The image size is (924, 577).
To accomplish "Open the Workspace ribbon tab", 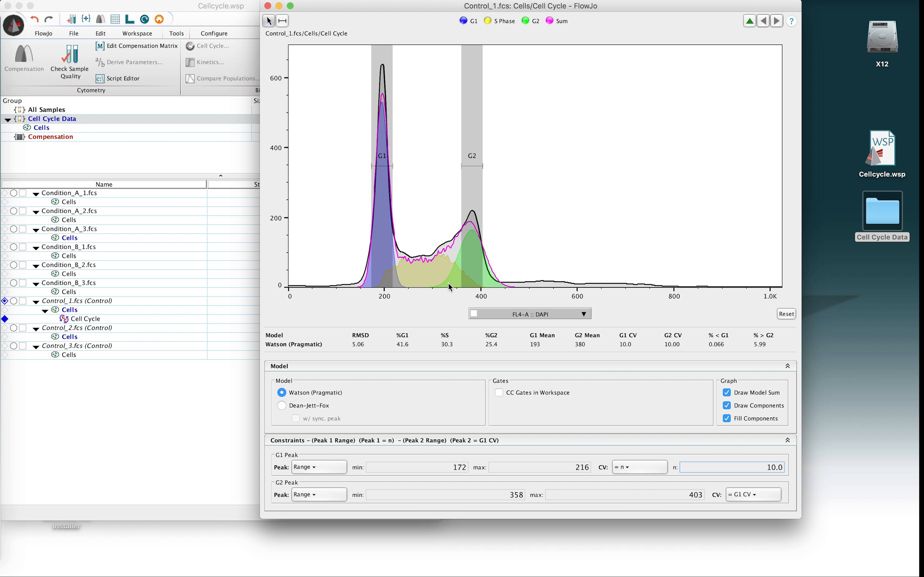I will (x=137, y=34).
